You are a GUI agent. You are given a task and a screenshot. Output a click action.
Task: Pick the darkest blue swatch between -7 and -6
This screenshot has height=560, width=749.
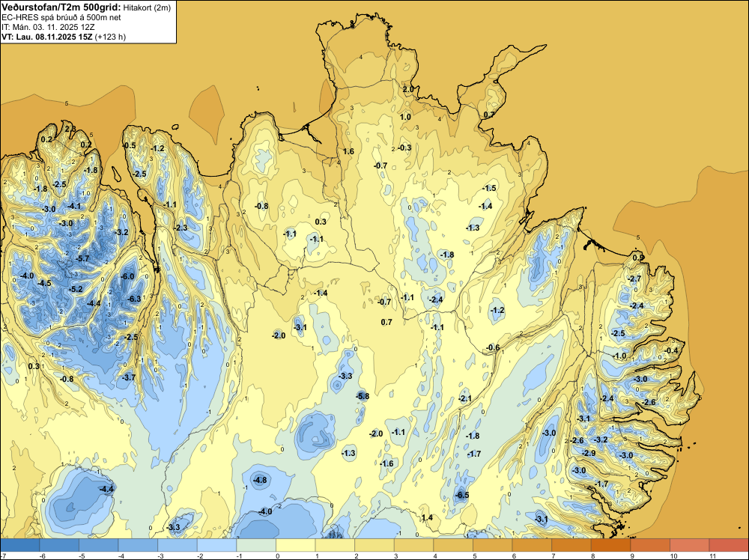[x=20, y=545]
